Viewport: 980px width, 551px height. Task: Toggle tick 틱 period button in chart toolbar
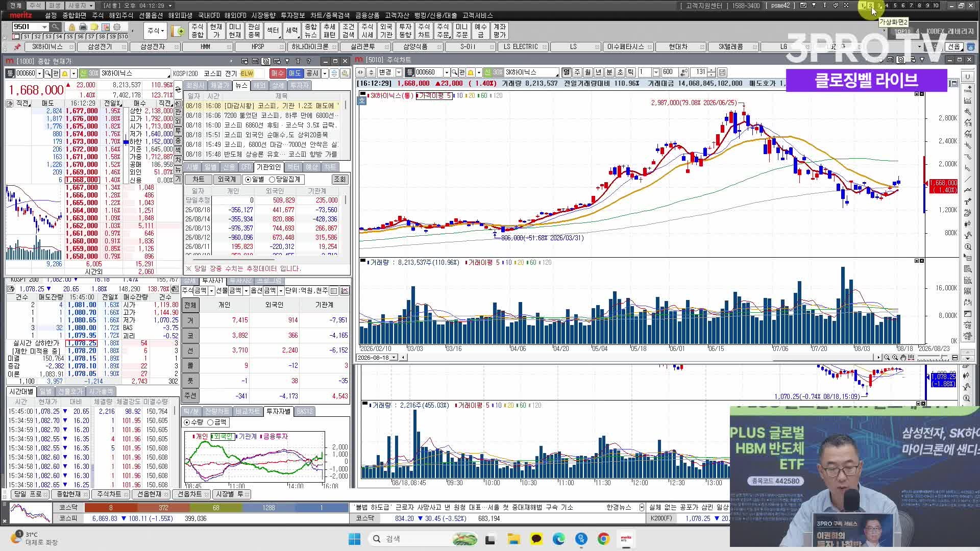point(631,72)
